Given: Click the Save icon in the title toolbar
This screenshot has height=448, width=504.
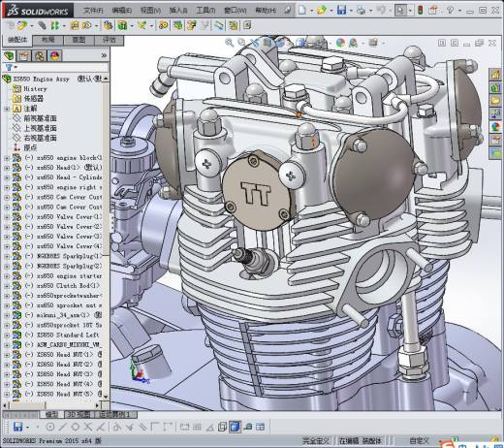Looking at the screenshot, I should [341, 11].
